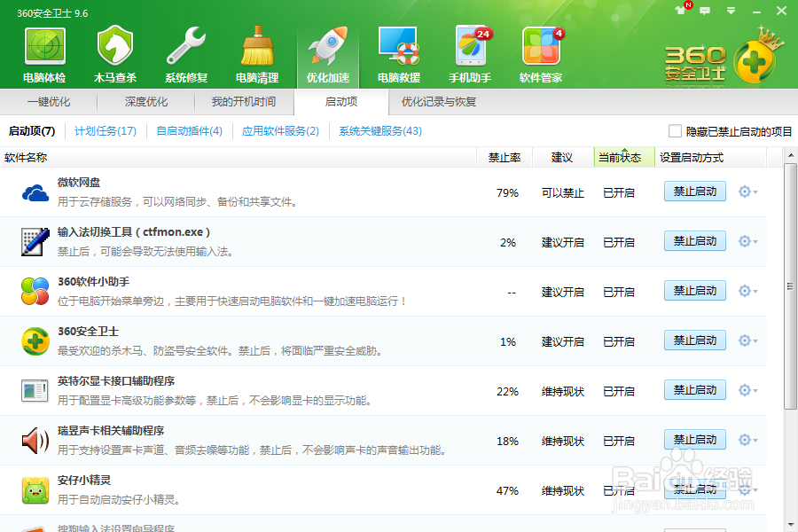Select 瑞昱声卡相关辅助程序 name text
Screen dimensions: 798x532
coord(111,431)
